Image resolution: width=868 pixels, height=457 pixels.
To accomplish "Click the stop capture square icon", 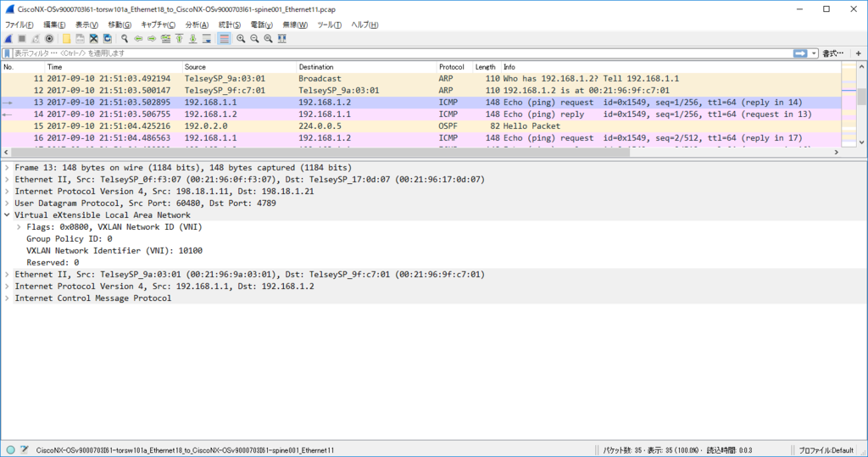I will click(22, 39).
